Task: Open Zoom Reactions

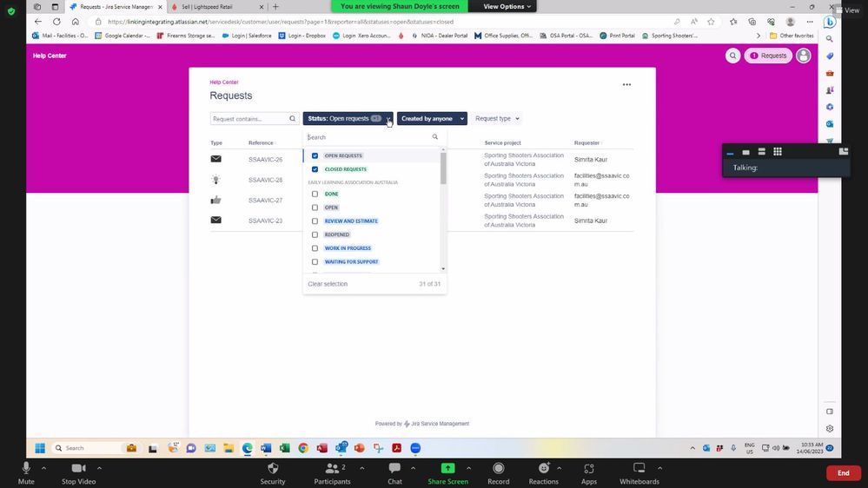Action: 544,473
